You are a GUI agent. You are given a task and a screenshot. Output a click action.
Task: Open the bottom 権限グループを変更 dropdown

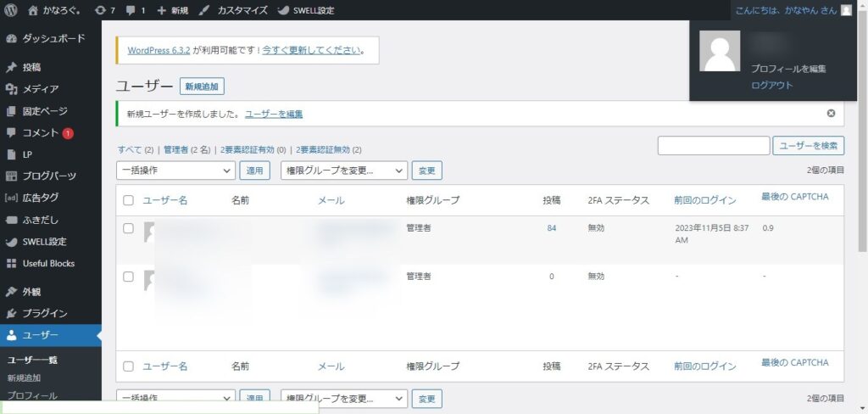click(344, 399)
